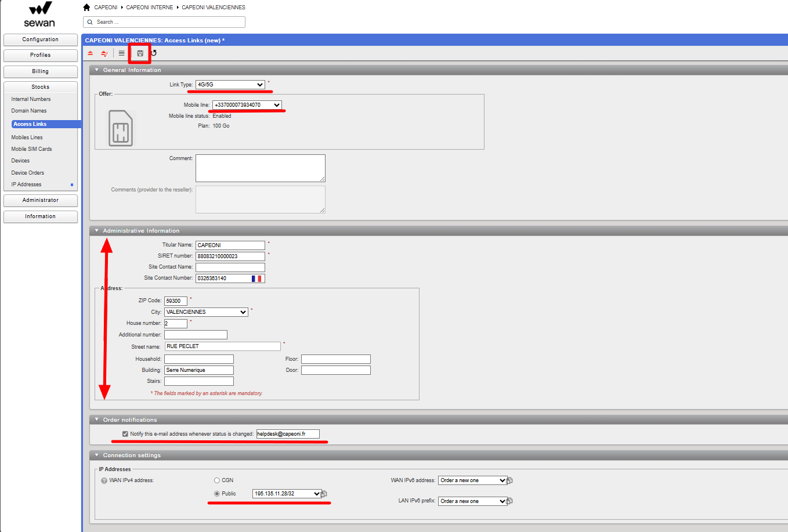Click the SIRET number field
Image resolution: width=788 pixels, height=532 pixels.
pyautogui.click(x=230, y=256)
